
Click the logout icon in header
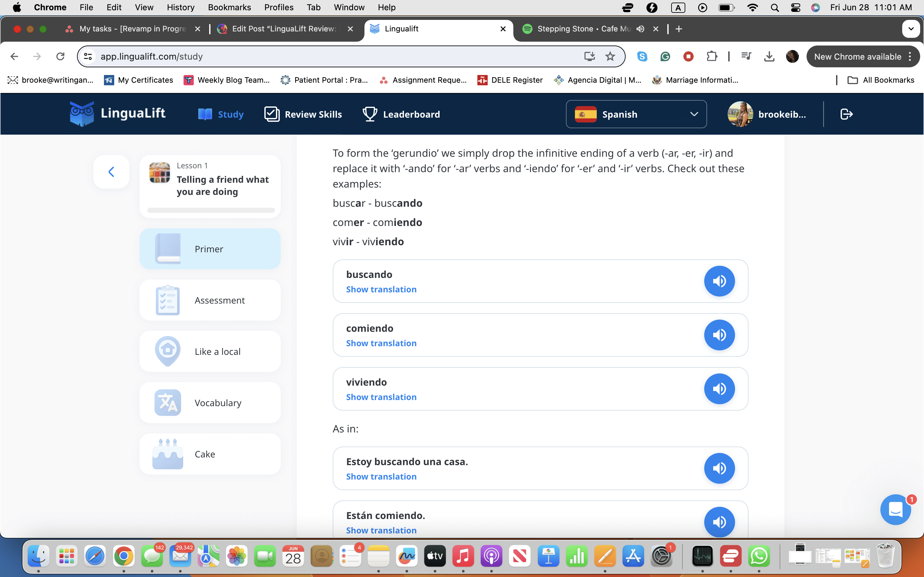click(846, 114)
